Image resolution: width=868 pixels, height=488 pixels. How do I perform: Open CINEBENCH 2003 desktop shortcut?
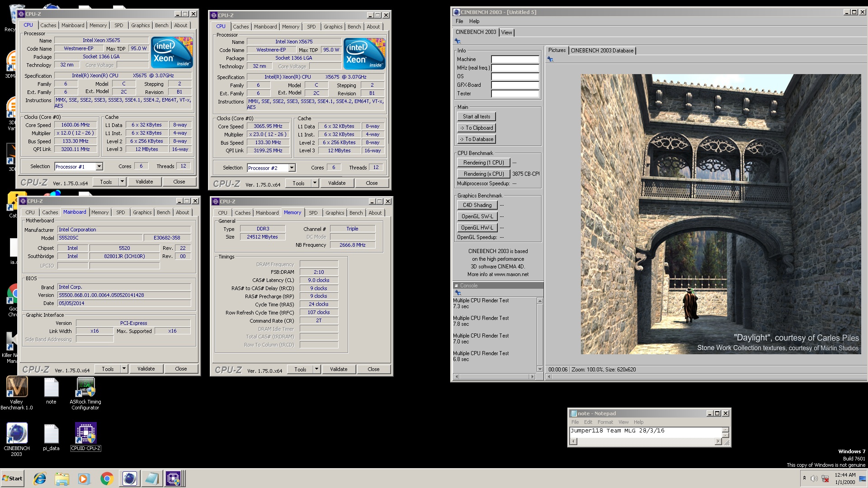[x=17, y=439]
